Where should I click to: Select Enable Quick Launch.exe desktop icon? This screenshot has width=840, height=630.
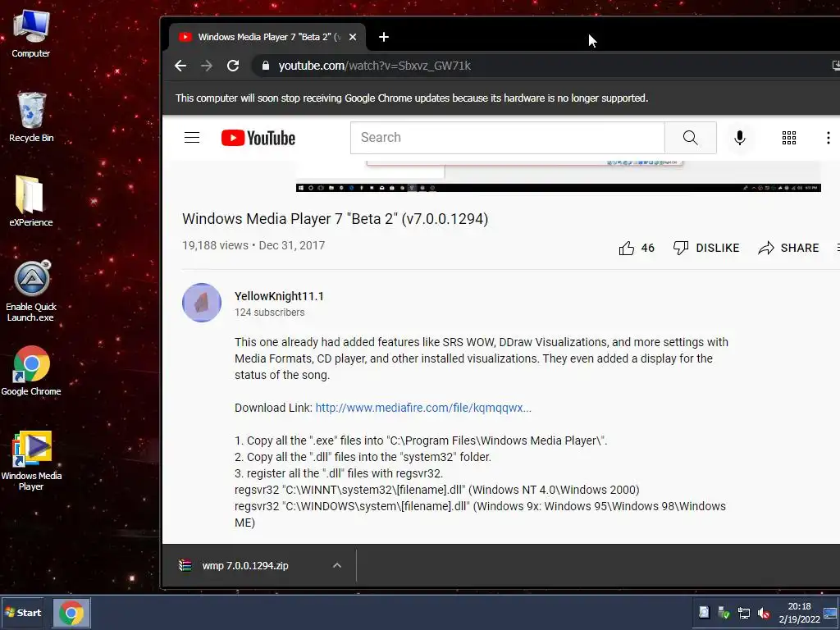pyautogui.click(x=31, y=291)
